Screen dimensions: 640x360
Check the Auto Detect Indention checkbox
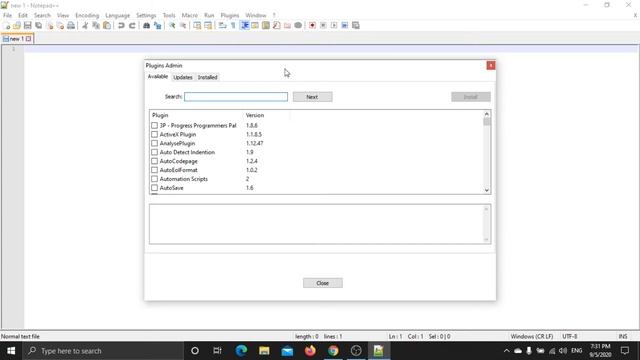click(154, 152)
